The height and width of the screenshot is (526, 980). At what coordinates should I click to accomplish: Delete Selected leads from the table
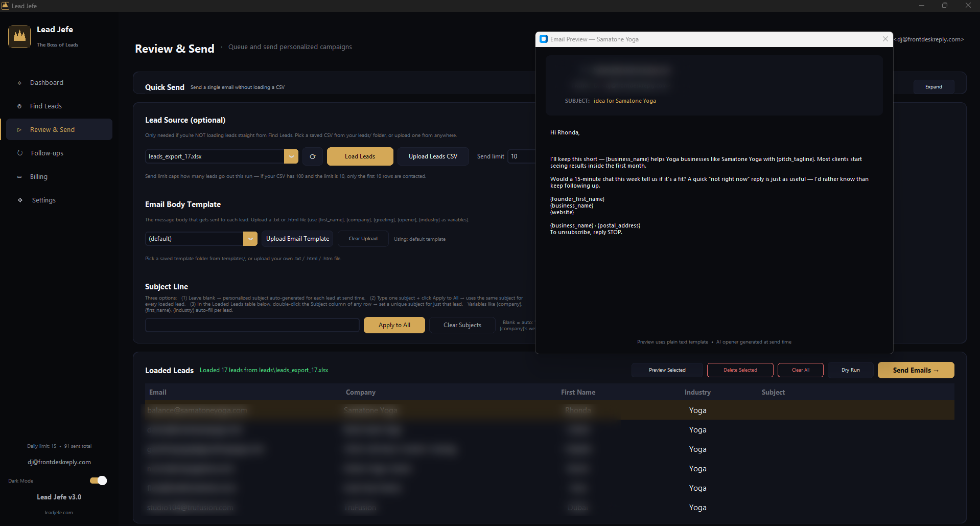click(739, 370)
